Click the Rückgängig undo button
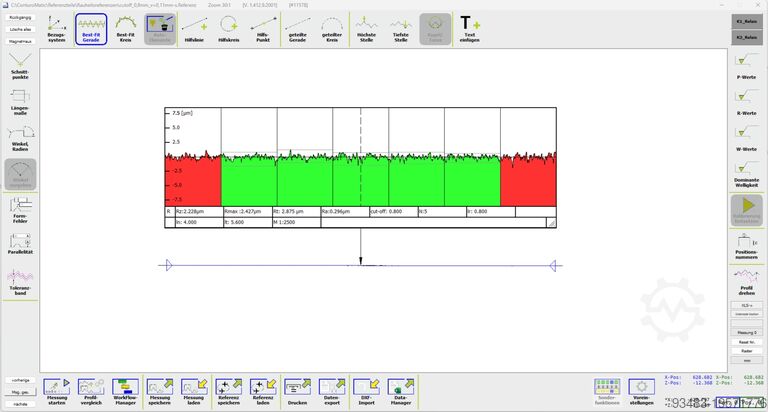 click(20, 18)
